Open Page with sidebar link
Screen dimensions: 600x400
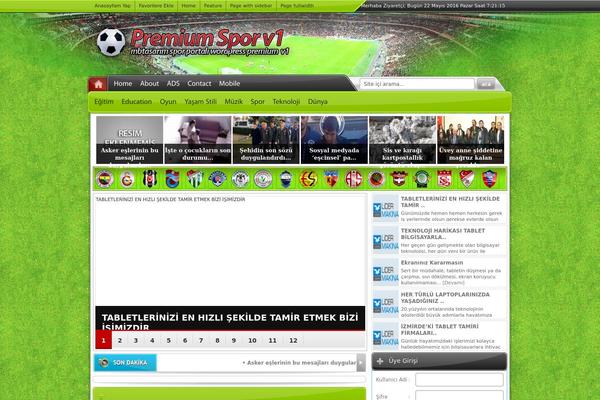[251, 6]
